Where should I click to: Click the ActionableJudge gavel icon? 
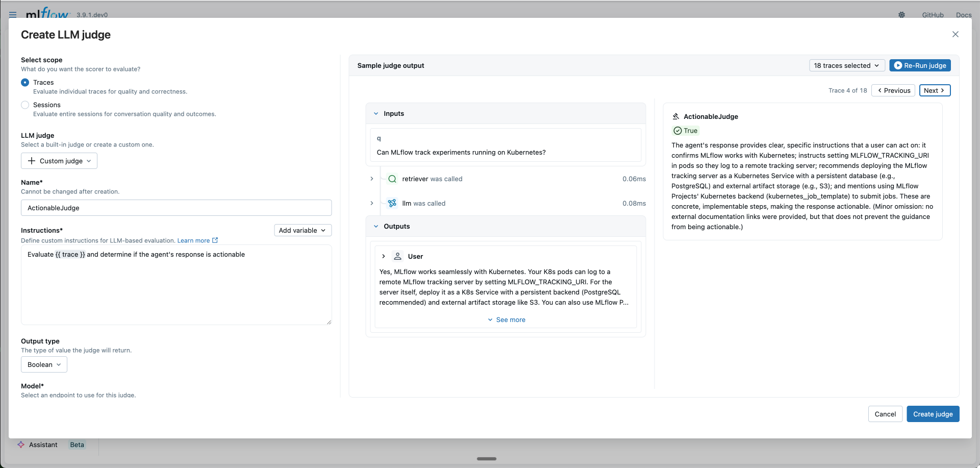pos(676,117)
